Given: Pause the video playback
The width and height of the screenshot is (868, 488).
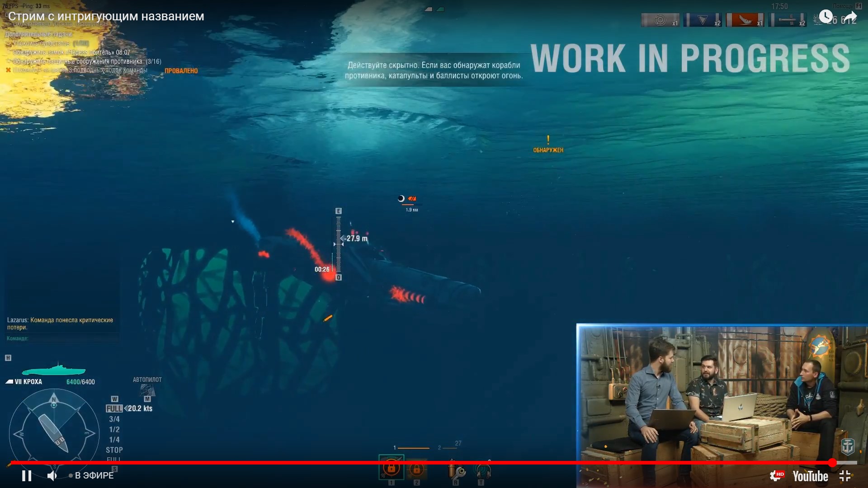Looking at the screenshot, I should 27,476.
